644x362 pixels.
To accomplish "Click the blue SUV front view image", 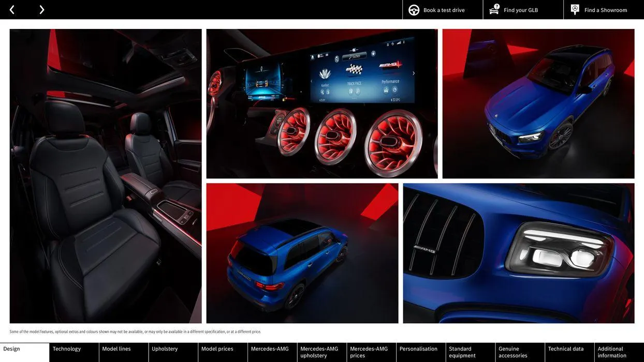I will 538,103.
